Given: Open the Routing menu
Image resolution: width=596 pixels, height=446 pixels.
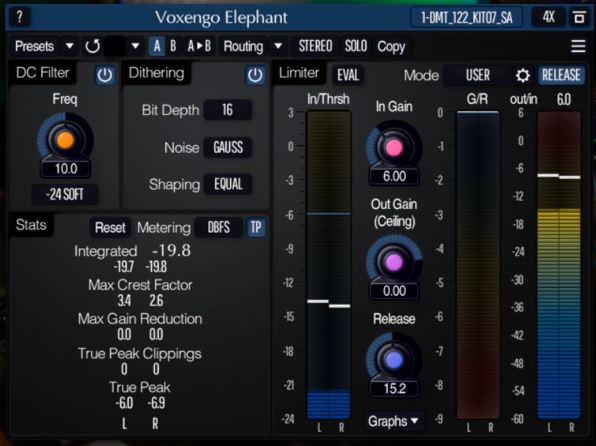Looking at the screenshot, I should (x=243, y=46).
